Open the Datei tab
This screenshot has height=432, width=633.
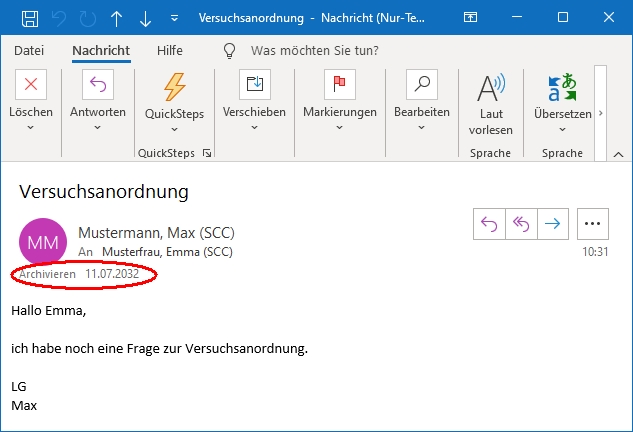click(29, 50)
